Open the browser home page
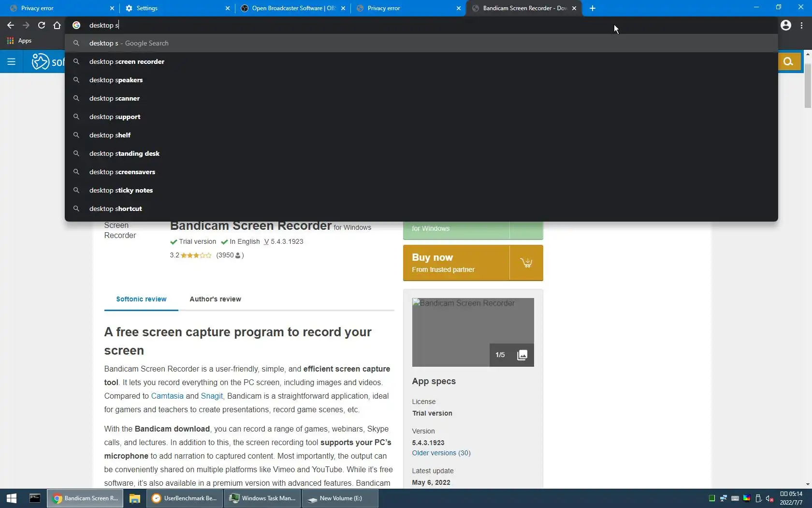Image resolution: width=812 pixels, height=508 pixels. 57,25
